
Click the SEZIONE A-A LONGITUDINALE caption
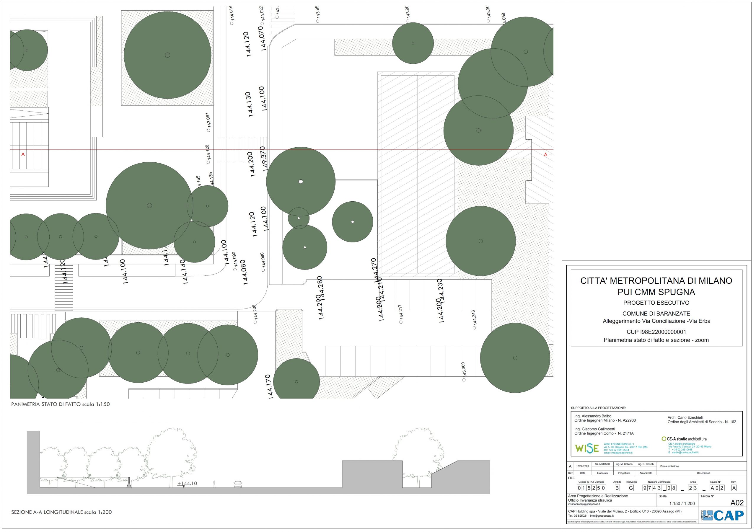point(62,512)
